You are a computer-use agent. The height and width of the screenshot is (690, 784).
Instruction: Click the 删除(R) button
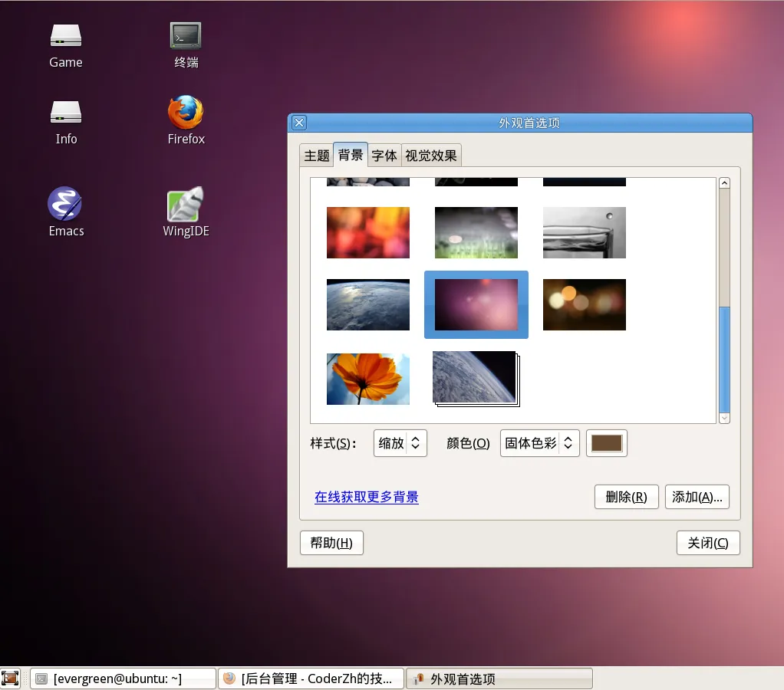[626, 497]
